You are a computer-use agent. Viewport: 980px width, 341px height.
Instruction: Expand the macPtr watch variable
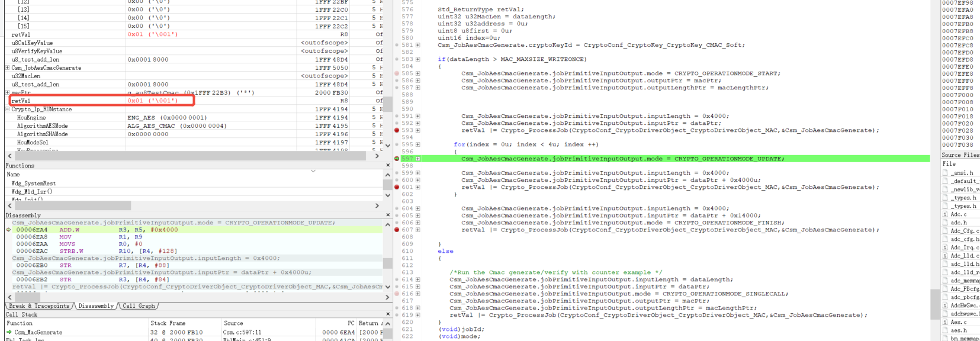click(x=8, y=92)
